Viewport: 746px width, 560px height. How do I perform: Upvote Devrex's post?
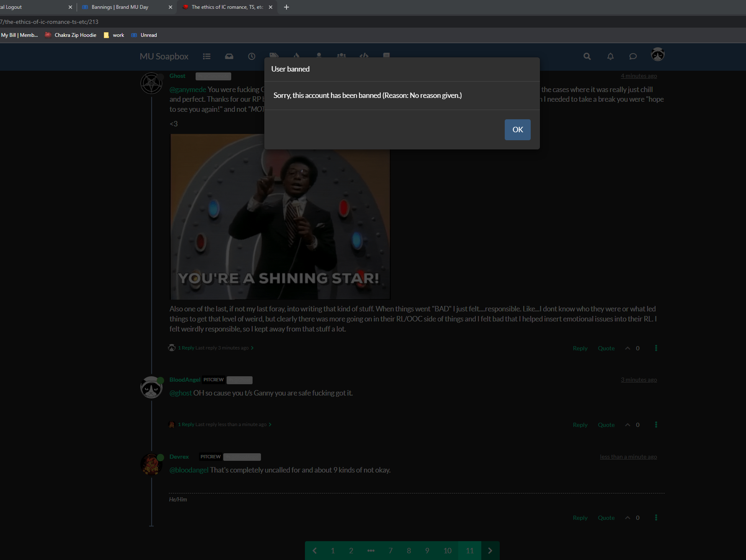(627, 518)
